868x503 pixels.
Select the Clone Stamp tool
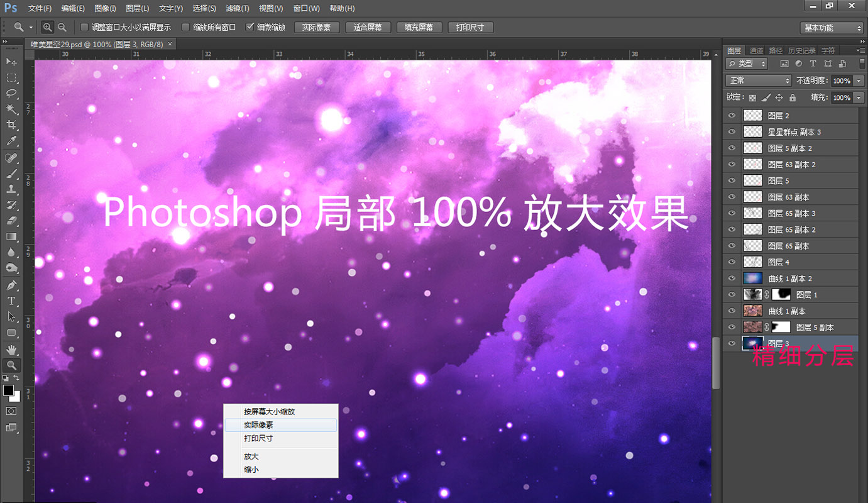click(11, 189)
